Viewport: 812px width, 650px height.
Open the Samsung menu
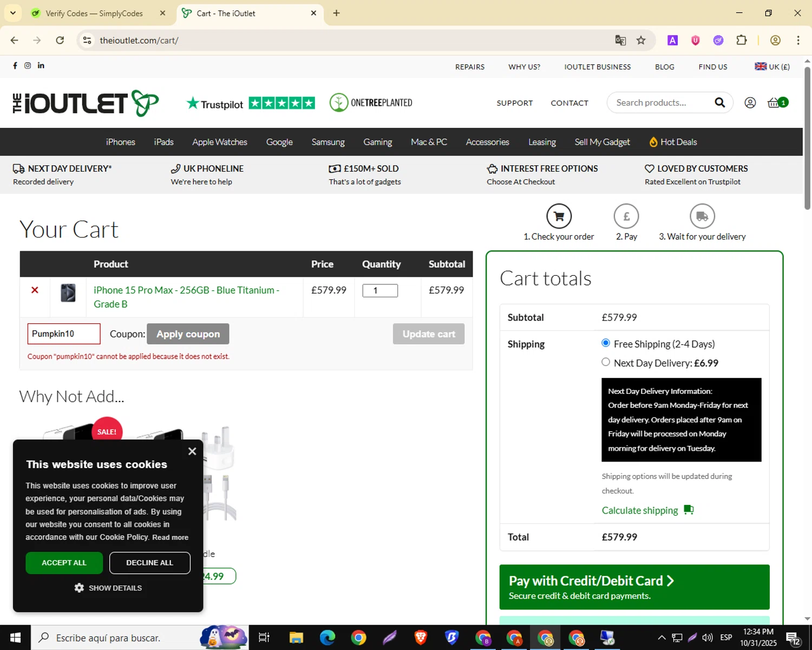pyautogui.click(x=328, y=142)
